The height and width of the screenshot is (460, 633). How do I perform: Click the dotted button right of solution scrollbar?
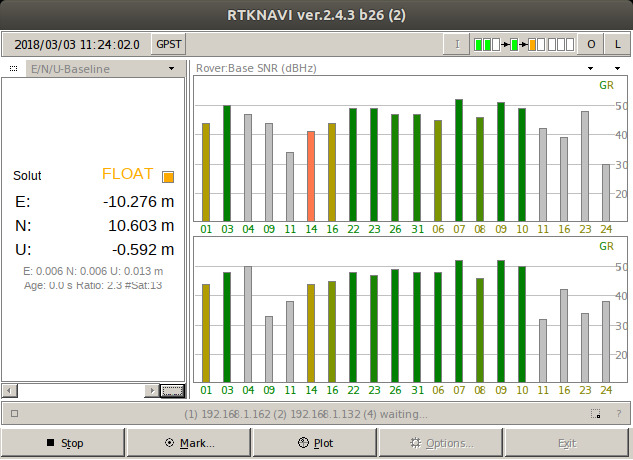tap(172, 390)
